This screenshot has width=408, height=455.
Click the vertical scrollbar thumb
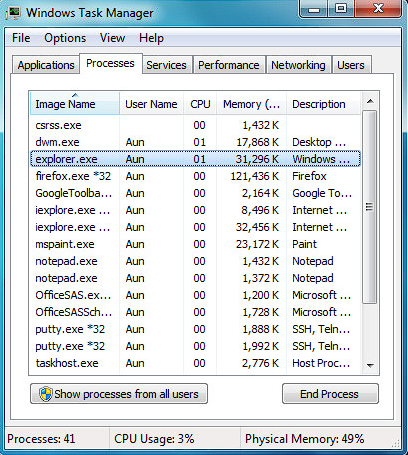coord(369,207)
